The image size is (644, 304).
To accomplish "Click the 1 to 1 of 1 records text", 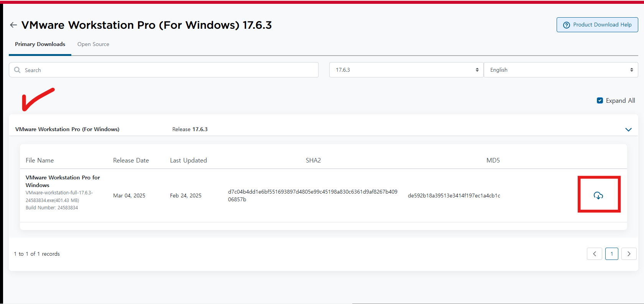I will click(37, 254).
